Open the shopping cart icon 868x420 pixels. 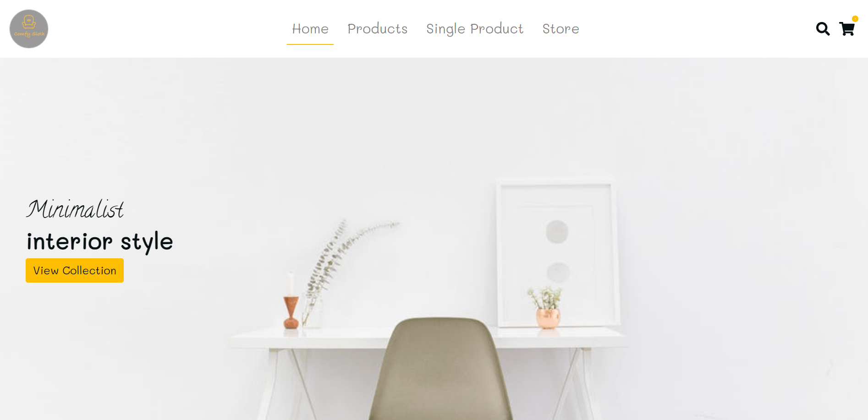[847, 29]
